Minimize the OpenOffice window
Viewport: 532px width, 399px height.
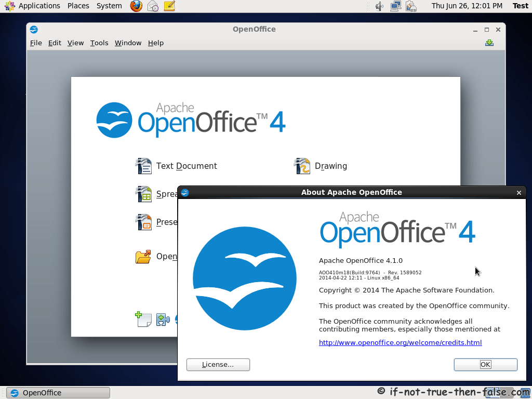tap(475, 30)
